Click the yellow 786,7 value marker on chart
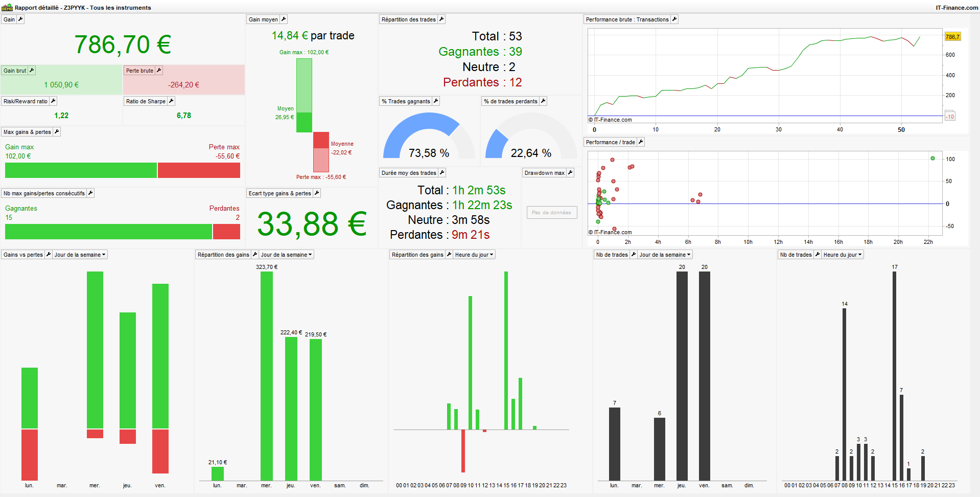 point(952,37)
